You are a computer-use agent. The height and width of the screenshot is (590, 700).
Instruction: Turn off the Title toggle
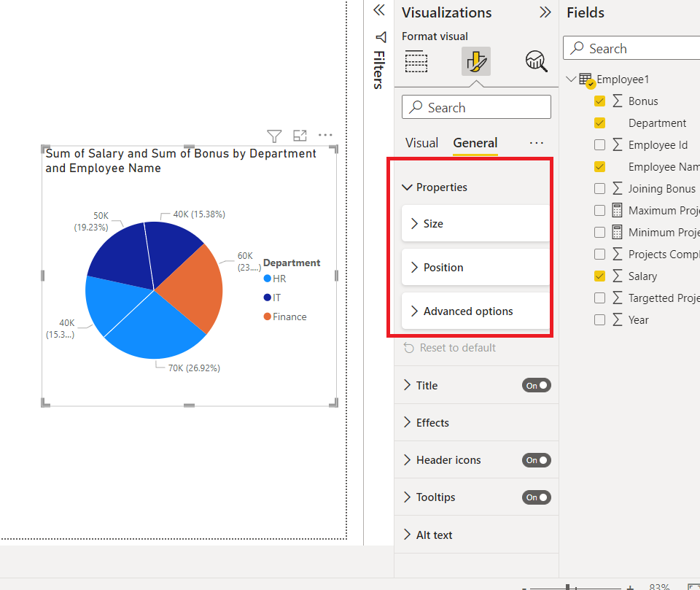point(536,386)
